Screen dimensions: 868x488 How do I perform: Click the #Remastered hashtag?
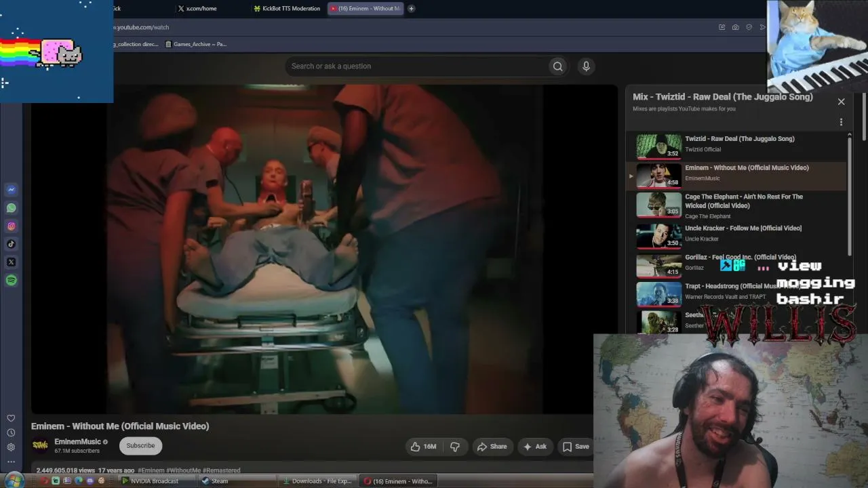(221, 470)
